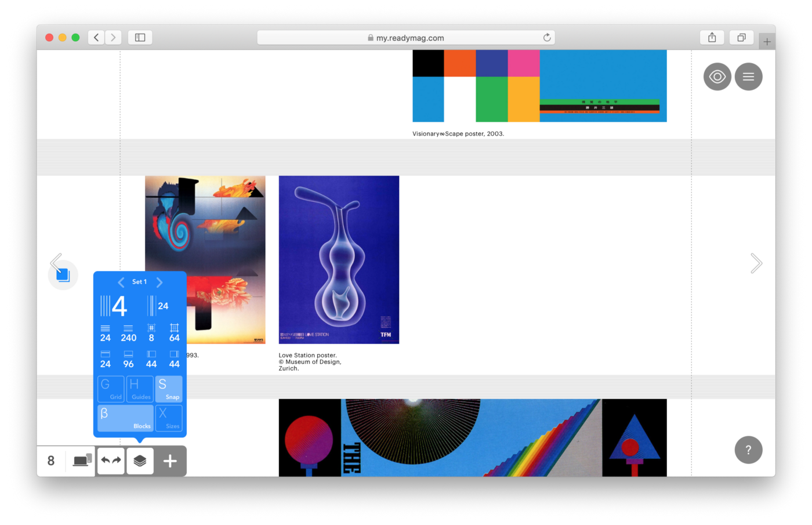Open the project hamburger menu

coord(748,76)
